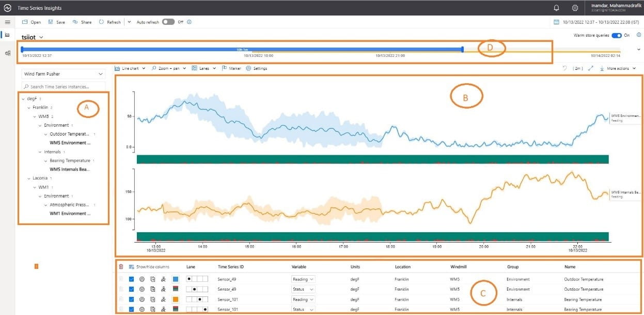This screenshot has width=644, height=315.
Task: Uncheck the Sensor_101 Status row checkbox
Action: click(131, 309)
